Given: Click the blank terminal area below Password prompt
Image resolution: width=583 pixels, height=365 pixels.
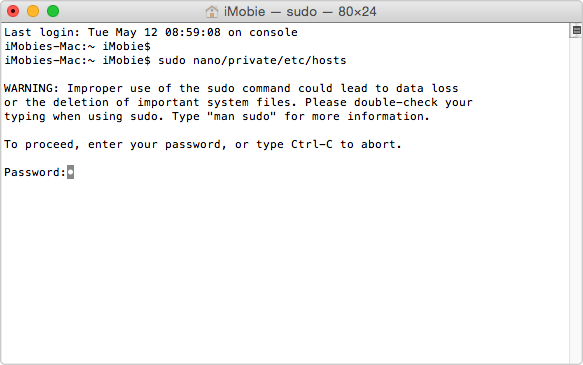Looking at the screenshot, I should [x=285, y=271].
